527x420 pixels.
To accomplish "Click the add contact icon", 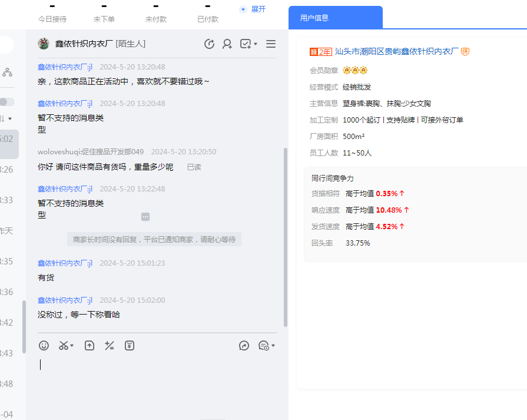I will coord(227,44).
